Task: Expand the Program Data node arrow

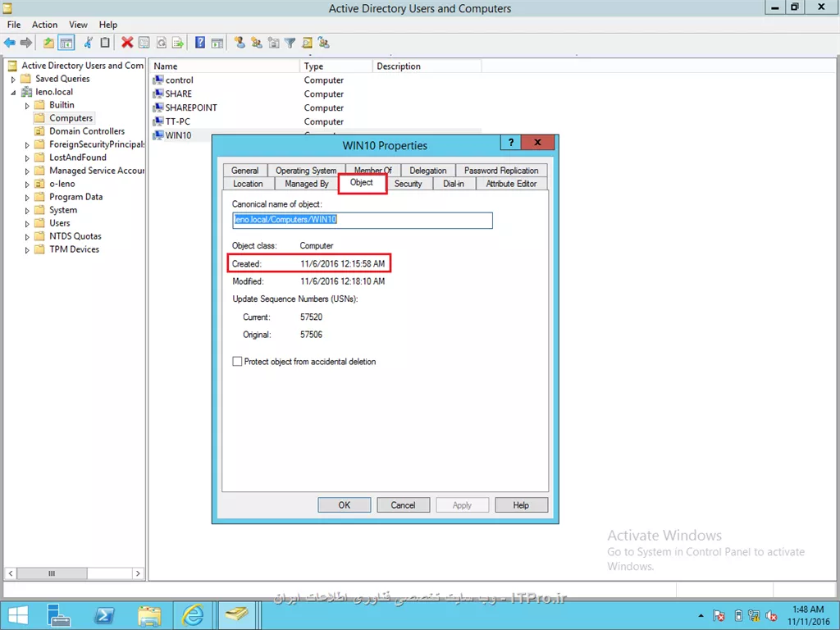Action: pyautogui.click(x=27, y=198)
